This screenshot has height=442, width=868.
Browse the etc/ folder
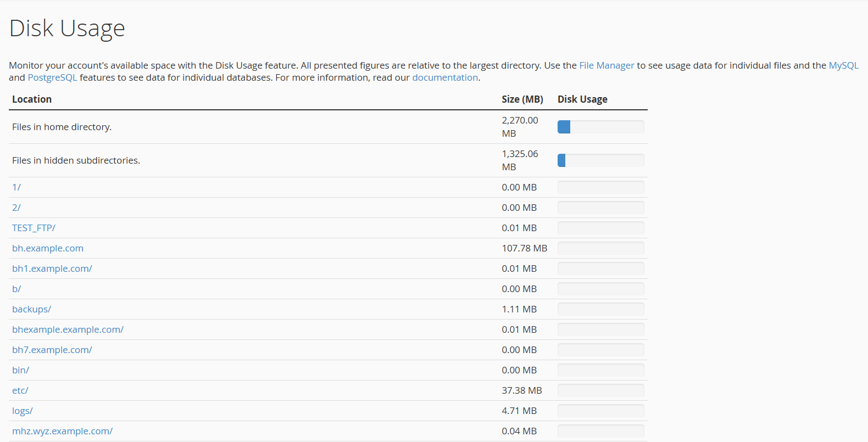[20, 390]
